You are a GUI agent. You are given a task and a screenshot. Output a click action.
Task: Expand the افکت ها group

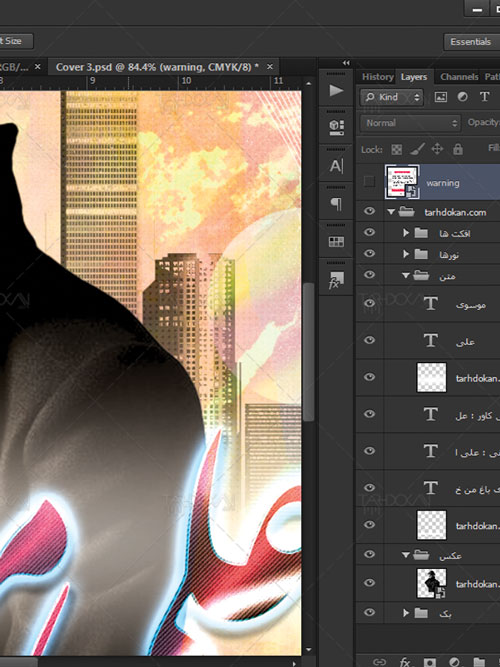[x=406, y=233]
